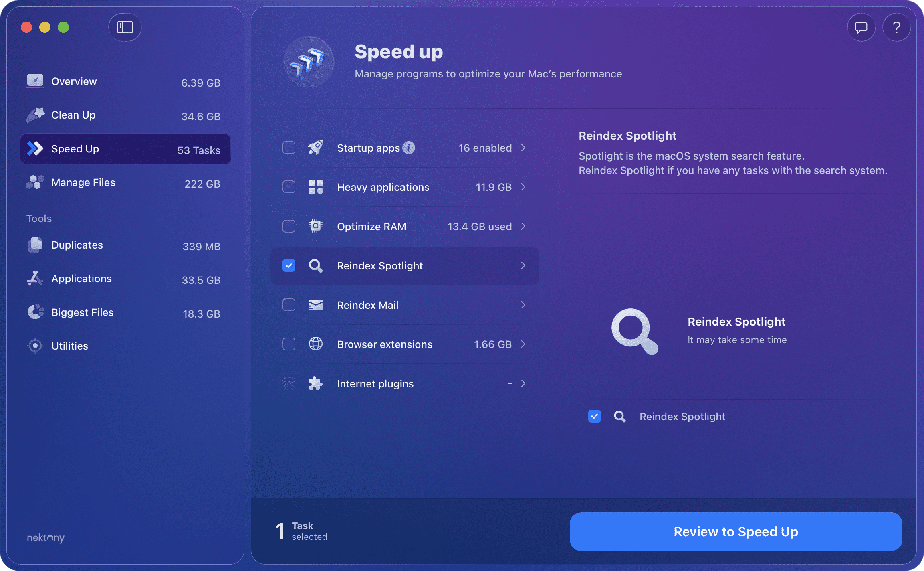Click the Review to Speed Up button
This screenshot has width=924, height=571.
736,531
